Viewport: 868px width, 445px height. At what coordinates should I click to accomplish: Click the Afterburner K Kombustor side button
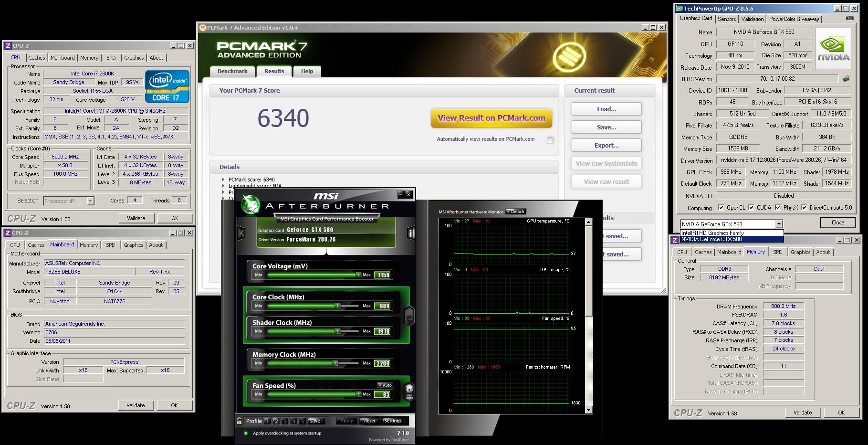(x=241, y=233)
